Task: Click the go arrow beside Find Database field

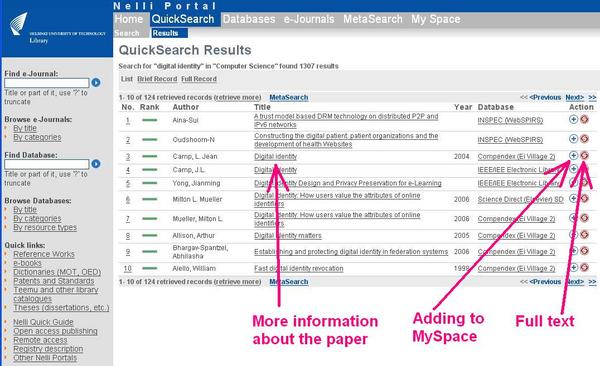Action: [x=96, y=164]
